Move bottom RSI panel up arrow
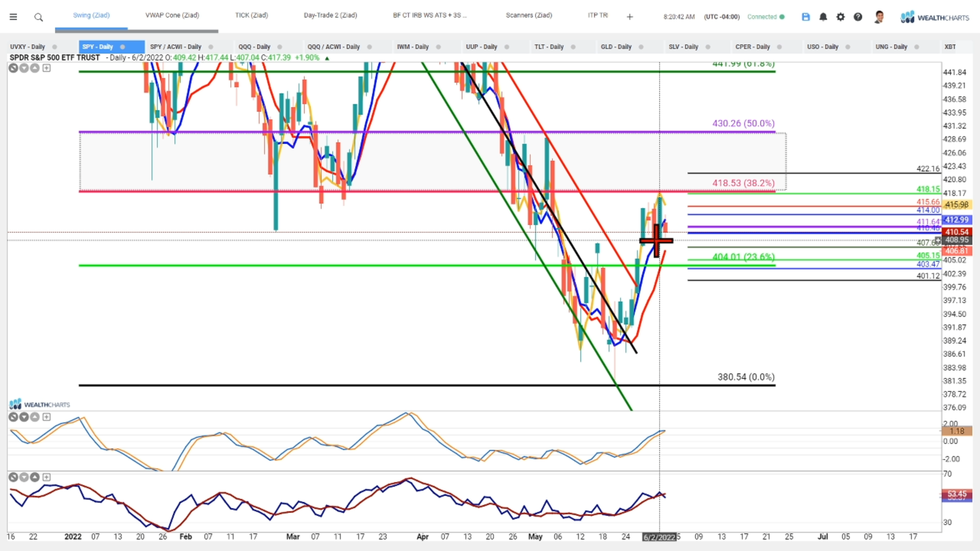This screenshot has height=551, width=980. coord(35,477)
